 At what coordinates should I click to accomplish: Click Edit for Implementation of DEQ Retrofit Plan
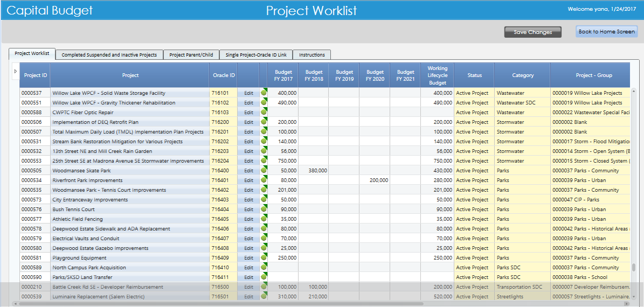coord(248,122)
